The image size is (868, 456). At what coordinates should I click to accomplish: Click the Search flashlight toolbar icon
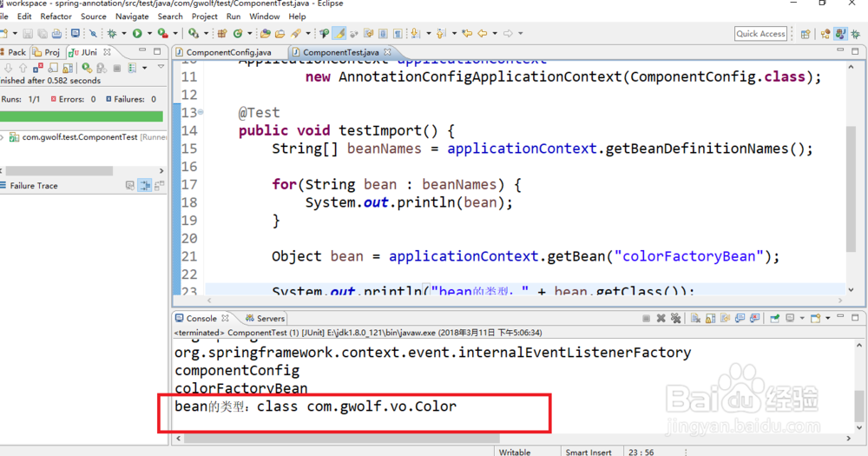(296, 34)
